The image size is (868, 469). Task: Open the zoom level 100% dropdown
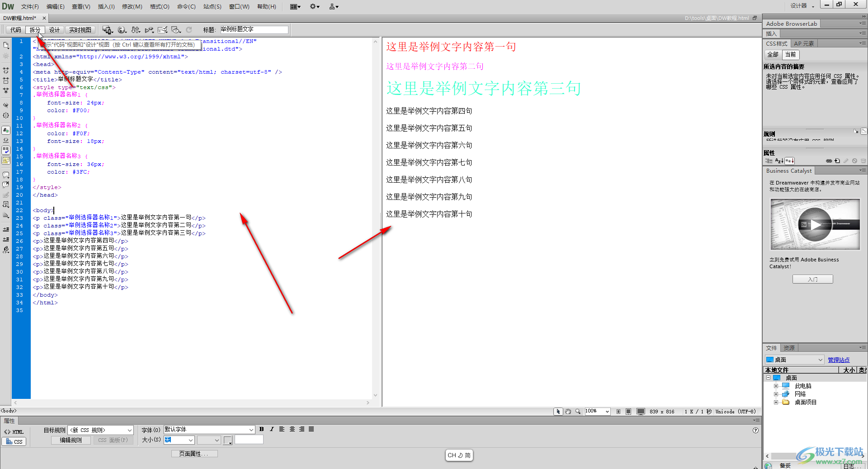pos(597,412)
